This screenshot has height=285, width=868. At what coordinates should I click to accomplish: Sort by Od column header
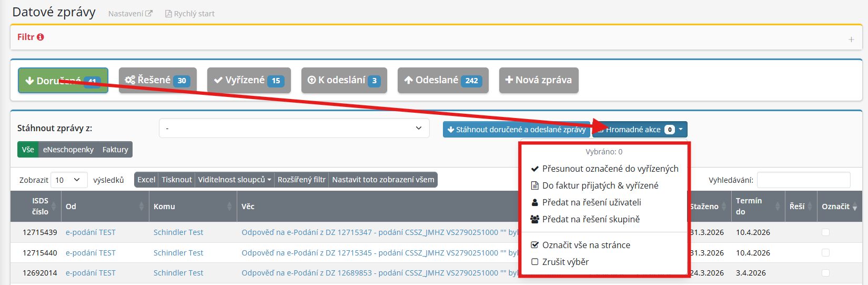105,206
